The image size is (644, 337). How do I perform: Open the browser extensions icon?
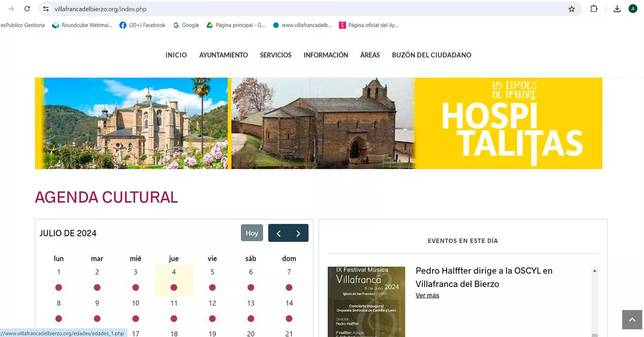(x=594, y=9)
